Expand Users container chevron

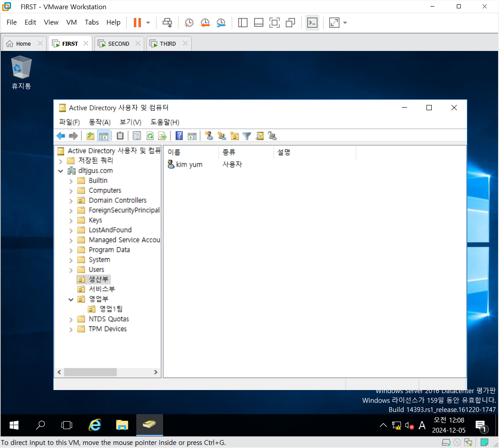tap(71, 270)
